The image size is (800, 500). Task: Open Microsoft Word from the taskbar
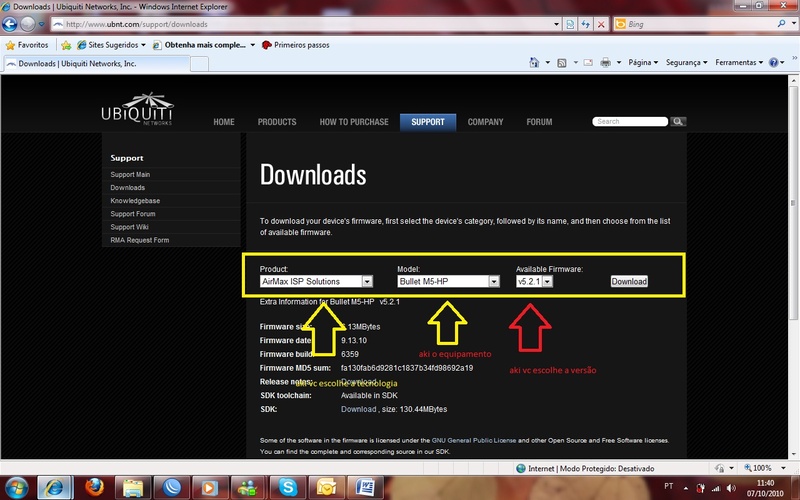click(x=365, y=488)
